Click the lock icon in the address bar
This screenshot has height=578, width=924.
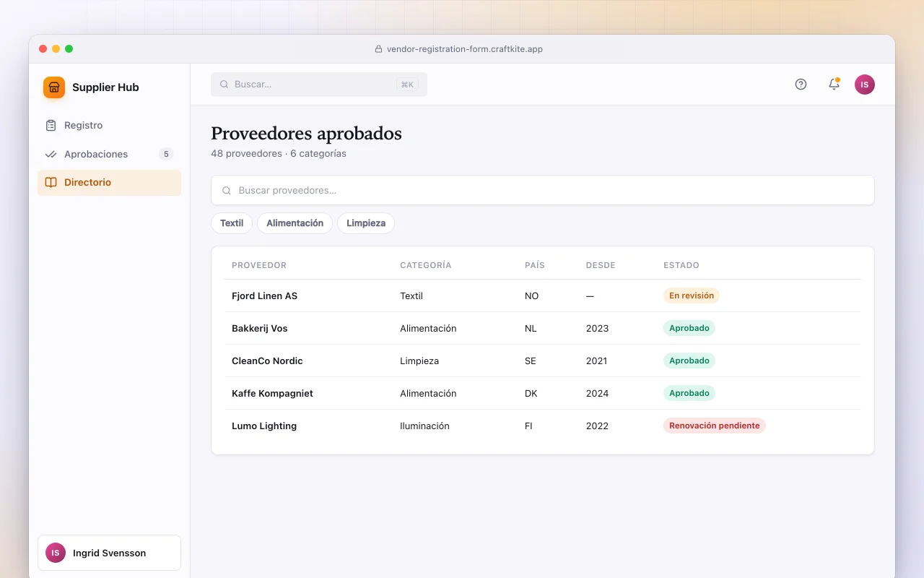click(x=378, y=49)
